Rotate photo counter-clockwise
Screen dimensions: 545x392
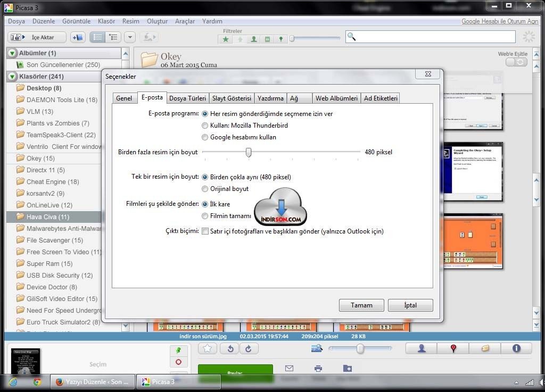230,348
